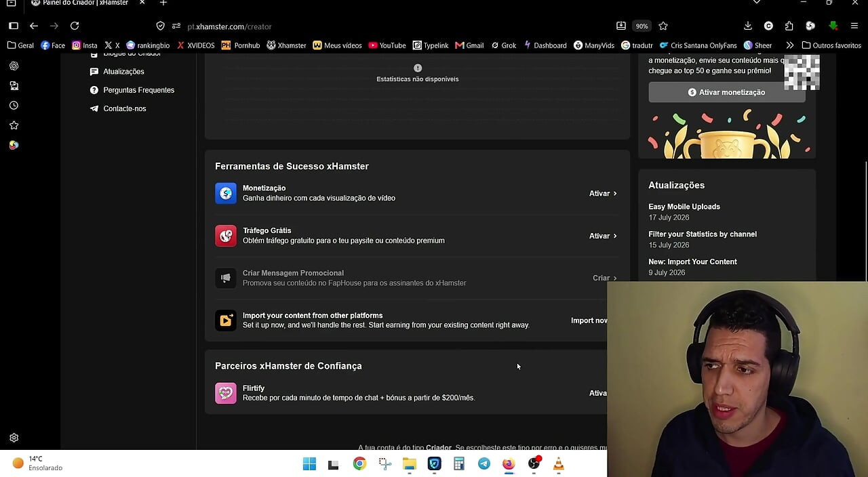
Task: Open the Insta bookmark
Action: pyautogui.click(x=85, y=45)
